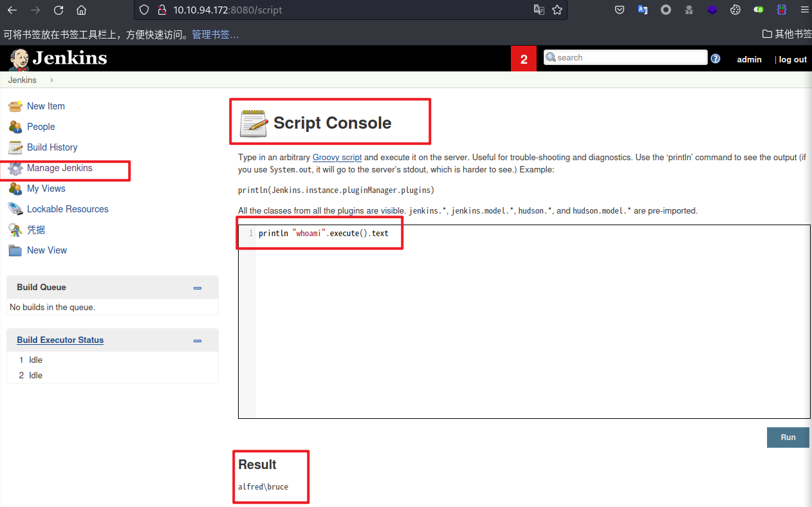Click the New Item icon

15,106
